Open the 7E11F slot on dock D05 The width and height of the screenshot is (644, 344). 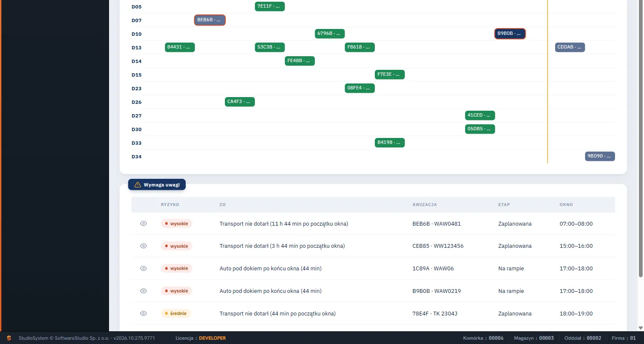(270, 6)
